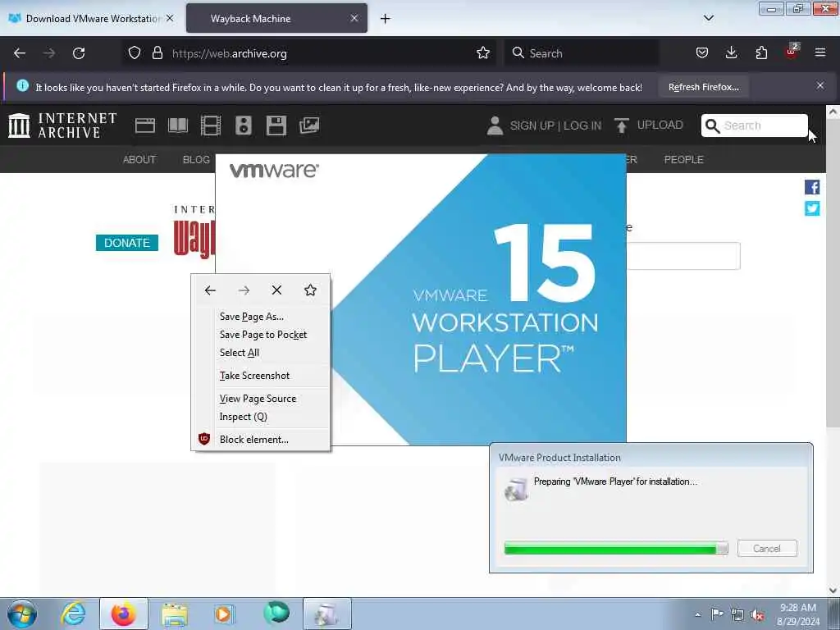Screen dimensions: 840x630
Task: Open the Internet Archive texts book icon
Action: pos(178,126)
